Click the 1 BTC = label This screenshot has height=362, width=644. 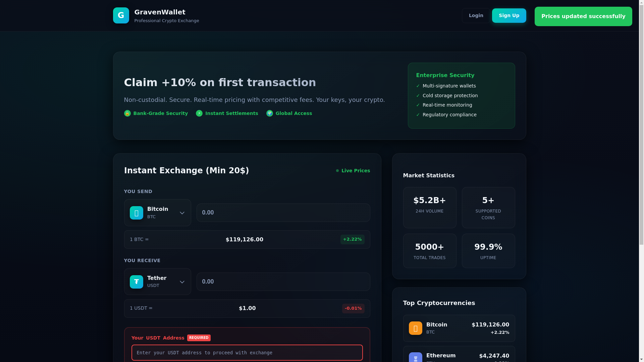coord(139,239)
